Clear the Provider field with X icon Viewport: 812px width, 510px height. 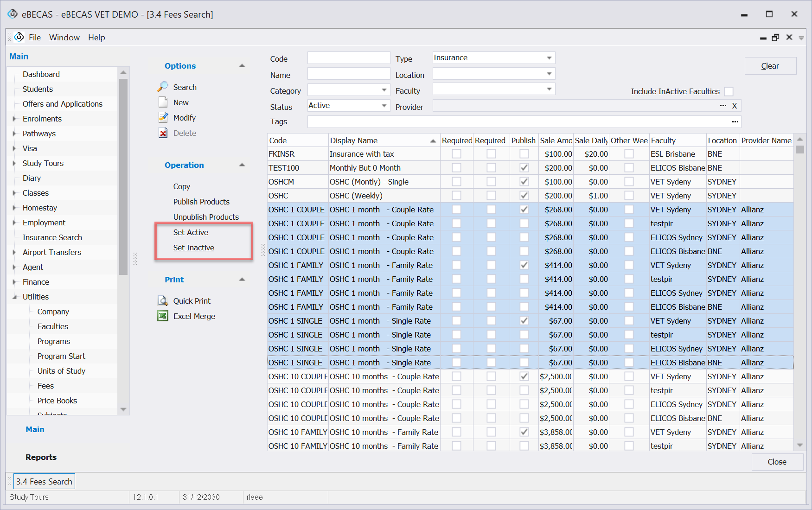[735, 106]
